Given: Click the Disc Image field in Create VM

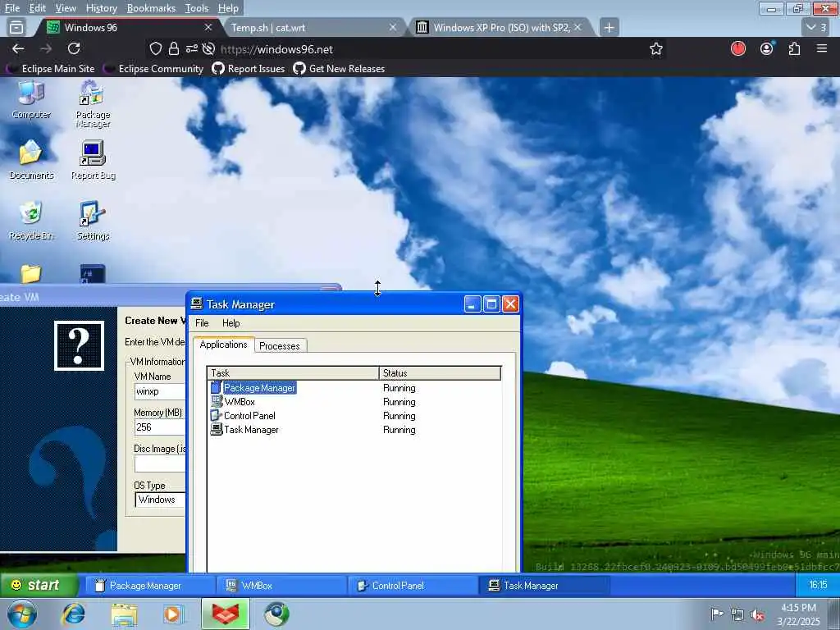Looking at the screenshot, I should [x=160, y=463].
